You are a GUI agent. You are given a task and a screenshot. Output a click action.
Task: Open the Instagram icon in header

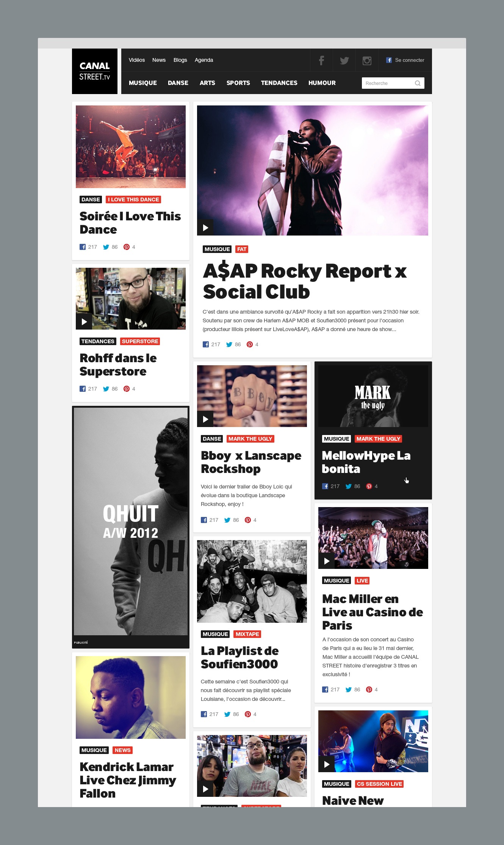point(367,60)
